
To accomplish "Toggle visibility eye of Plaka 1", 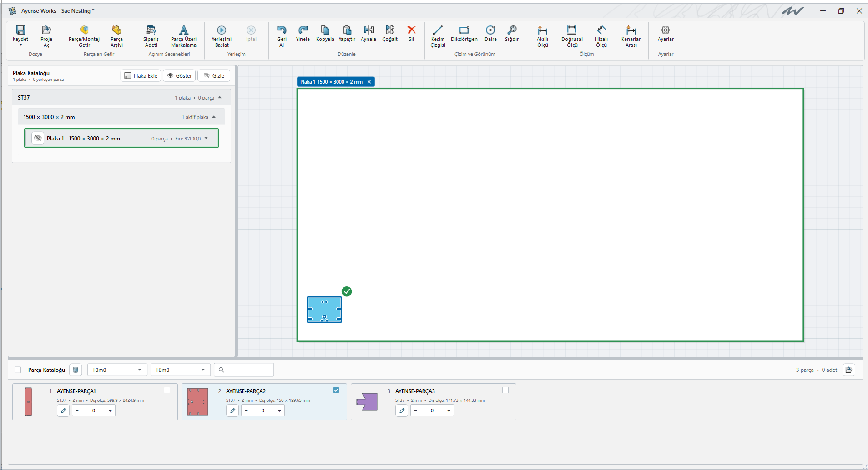I will (x=38, y=138).
